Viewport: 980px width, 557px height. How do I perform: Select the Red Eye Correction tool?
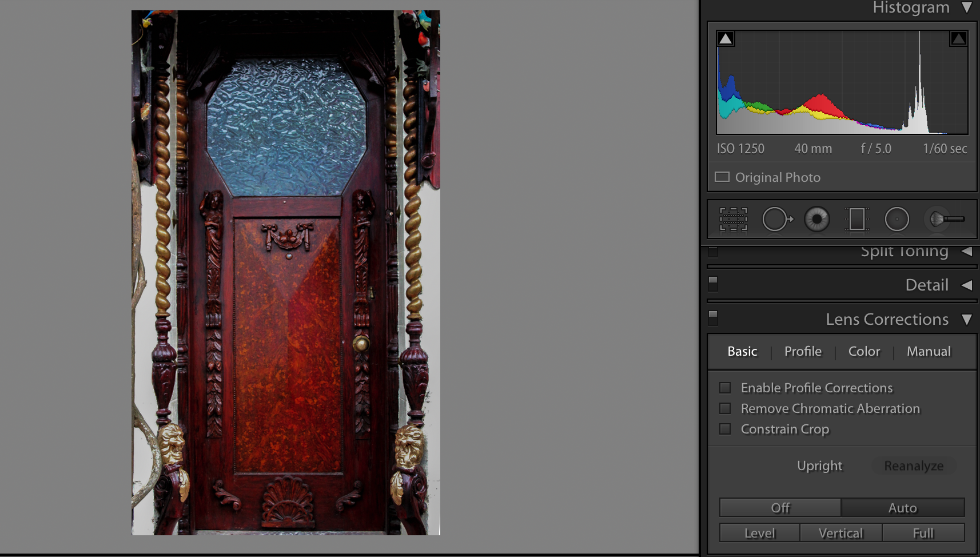coord(817,219)
